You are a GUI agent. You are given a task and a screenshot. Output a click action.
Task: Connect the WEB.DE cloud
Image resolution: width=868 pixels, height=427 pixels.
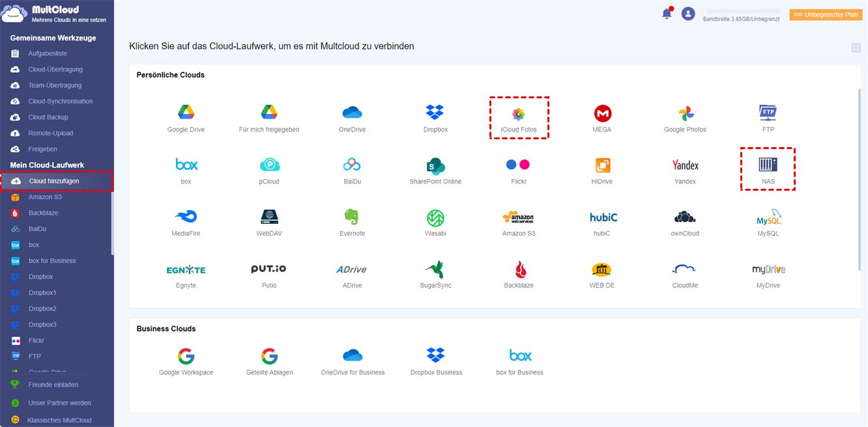point(602,275)
